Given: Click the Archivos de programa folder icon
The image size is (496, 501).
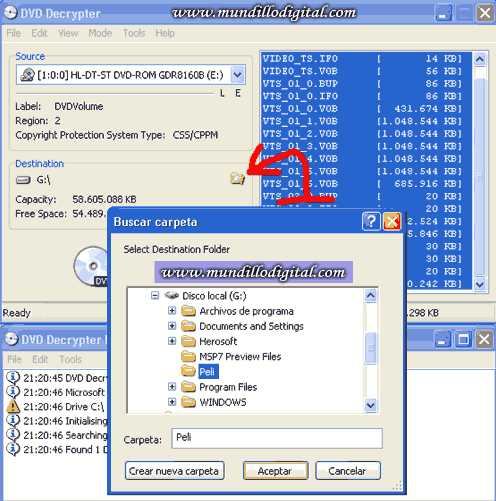Looking at the screenshot, I should tap(188, 311).
